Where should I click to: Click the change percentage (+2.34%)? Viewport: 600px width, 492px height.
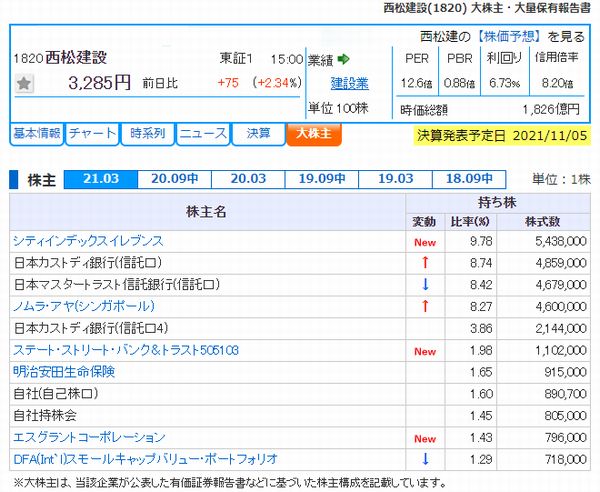point(277,83)
